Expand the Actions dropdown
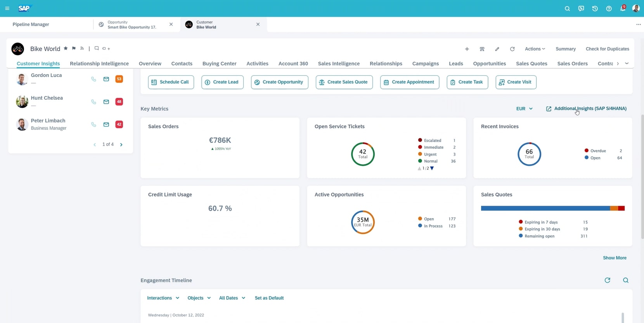Screen dimensions: 644x323 tap(535, 49)
